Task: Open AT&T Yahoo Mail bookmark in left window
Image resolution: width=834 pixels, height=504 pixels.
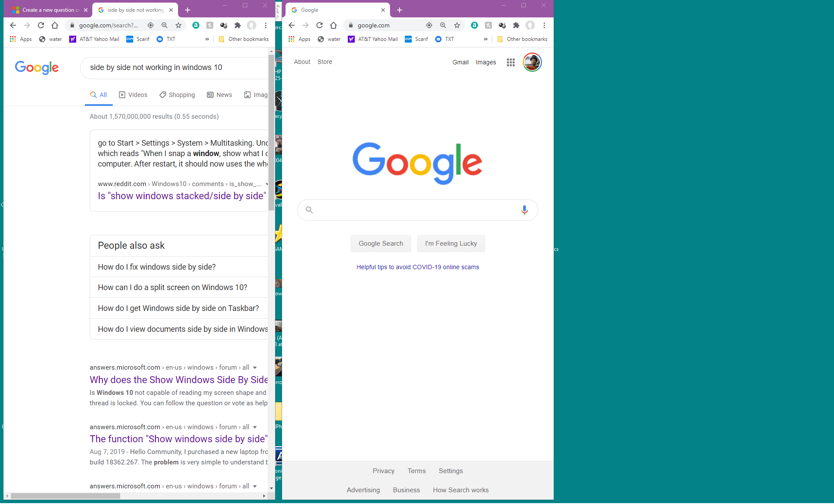Action: [x=94, y=39]
